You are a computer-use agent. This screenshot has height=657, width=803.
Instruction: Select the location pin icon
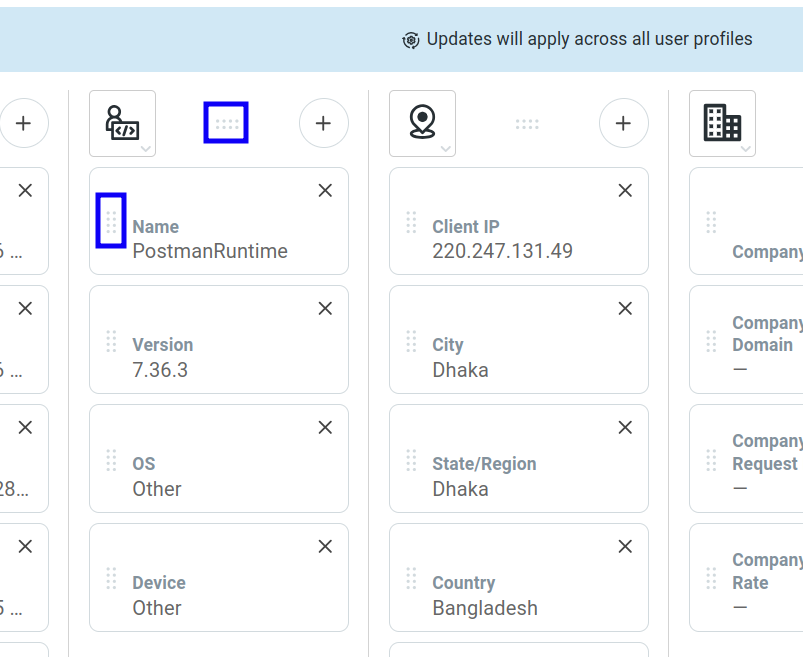pos(422,120)
